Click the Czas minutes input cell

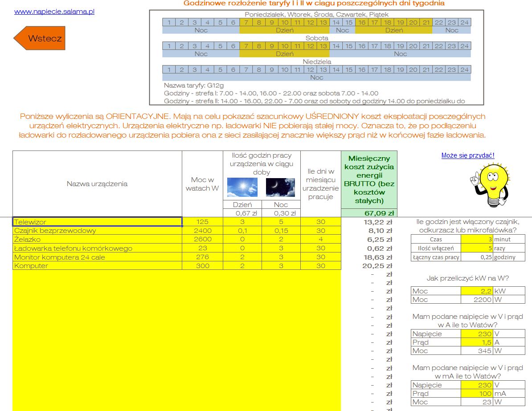pyautogui.click(x=476, y=239)
